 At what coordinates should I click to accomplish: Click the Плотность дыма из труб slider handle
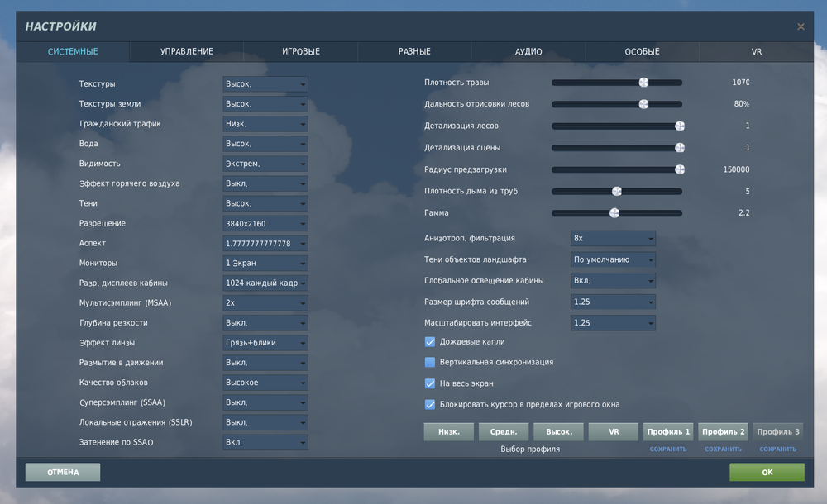tap(617, 191)
